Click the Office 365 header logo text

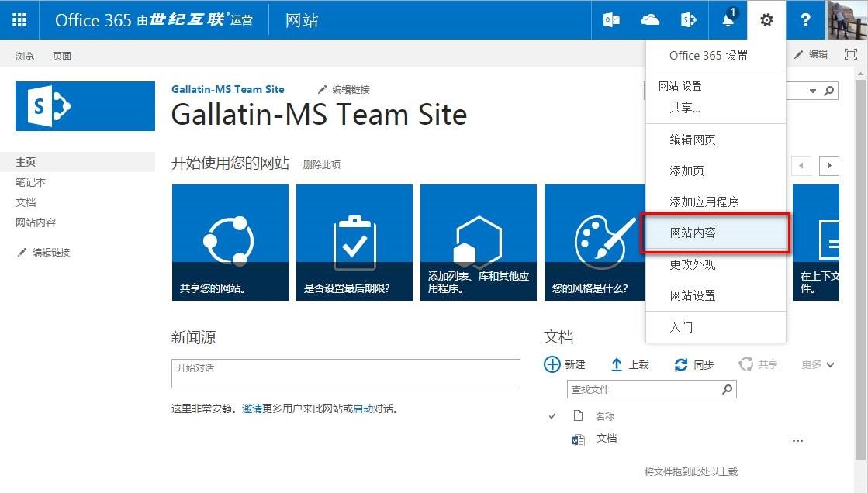point(154,20)
